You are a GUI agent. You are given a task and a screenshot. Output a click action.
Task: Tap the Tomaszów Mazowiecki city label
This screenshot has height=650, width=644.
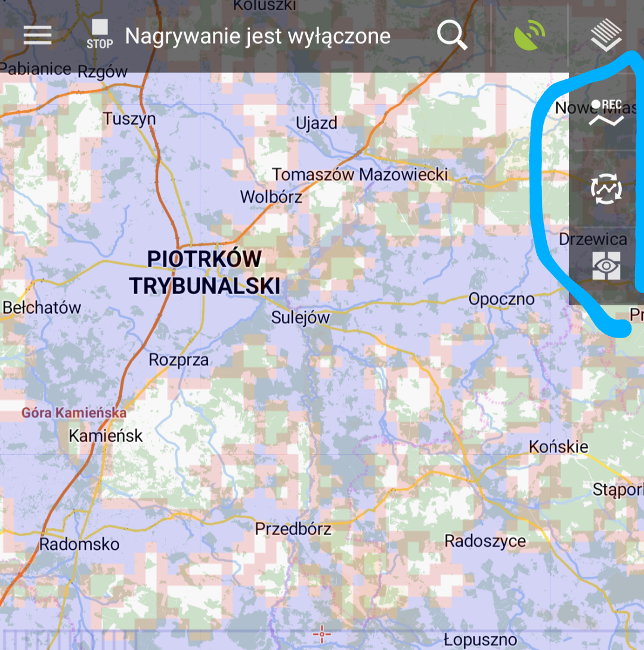pyautogui.click(x=360, y=175)
